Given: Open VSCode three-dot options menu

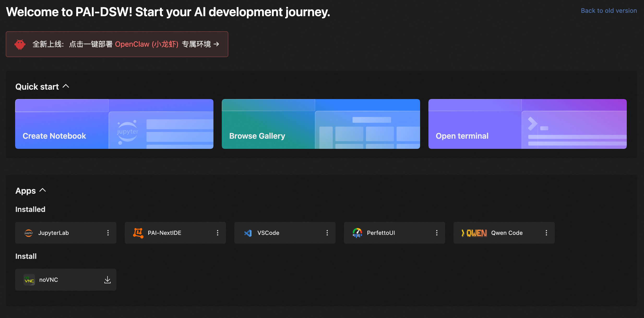Looking at the screenshot, I should point(327,233).
